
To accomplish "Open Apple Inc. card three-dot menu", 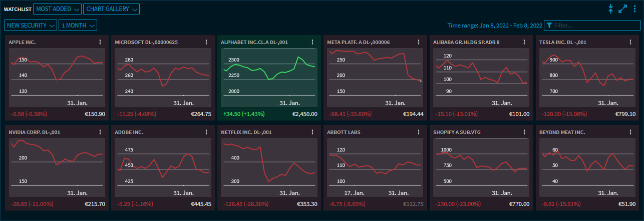I will coord(100,42).
